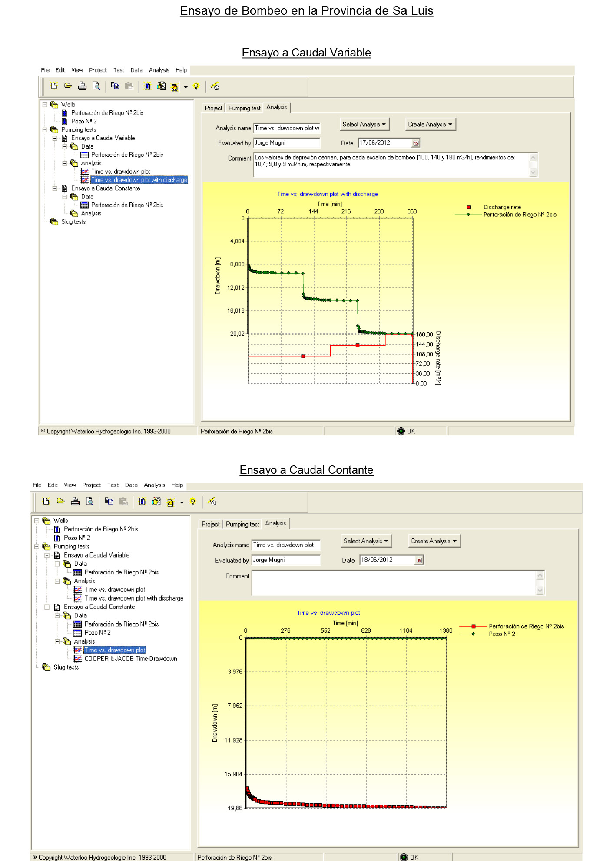Select 'Pozo Nº 2' data table in Caudal Contante tree
Viewport: 613px width, 868px height.
coord(97,633)
